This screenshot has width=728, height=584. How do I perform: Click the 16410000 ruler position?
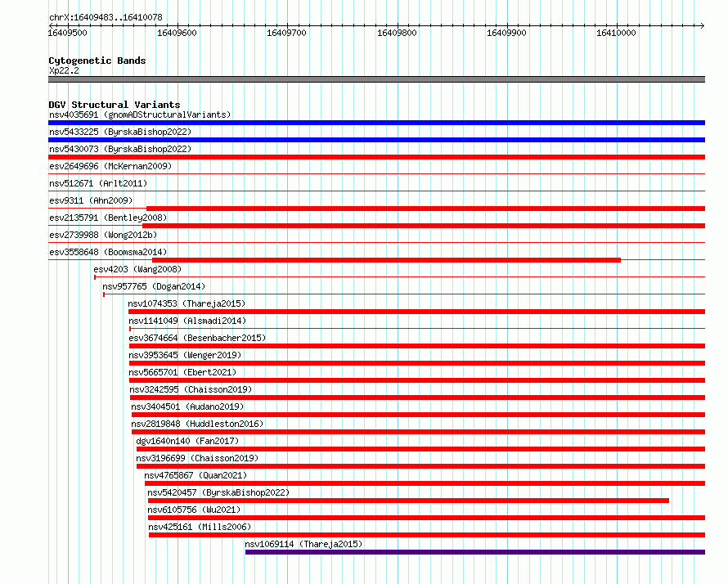click(616, 33)
